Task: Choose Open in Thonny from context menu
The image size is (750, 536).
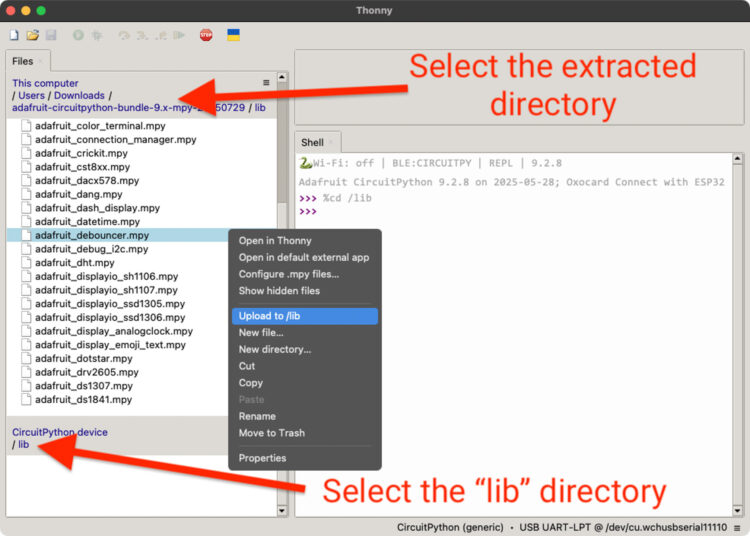Action: 275,241
